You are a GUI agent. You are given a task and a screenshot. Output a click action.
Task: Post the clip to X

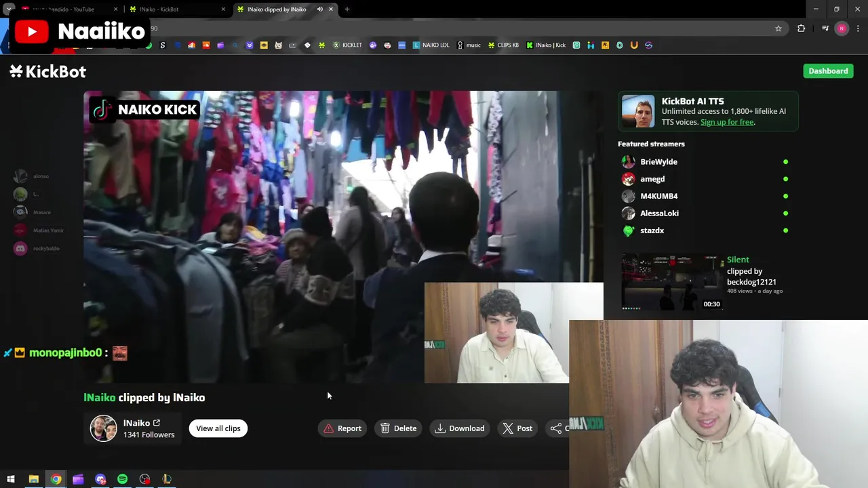(x=517, y=428)
